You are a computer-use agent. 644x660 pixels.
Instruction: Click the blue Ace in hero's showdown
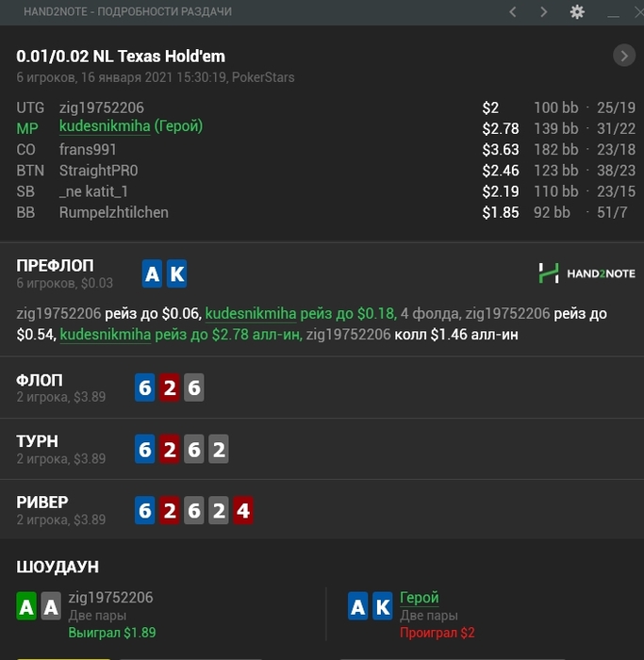click(x=358, y=606)
